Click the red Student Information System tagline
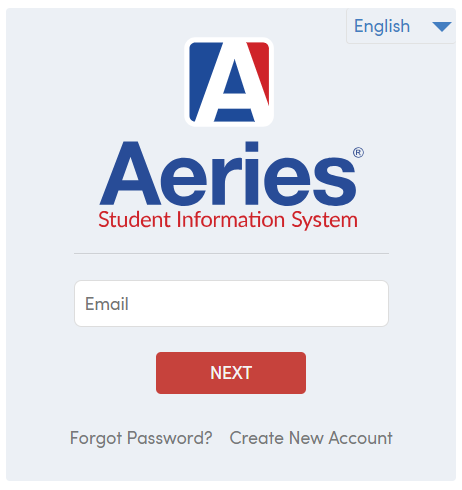 tap(228, 220)
